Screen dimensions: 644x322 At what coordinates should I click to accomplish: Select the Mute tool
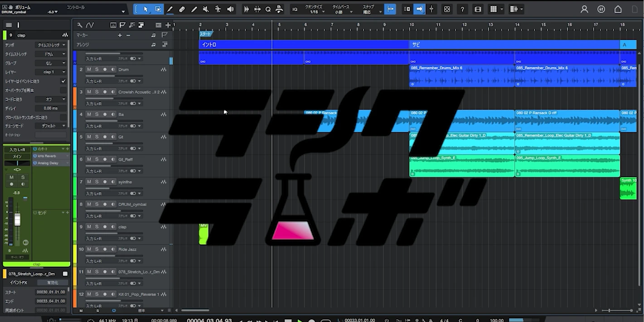pos(206,9)
